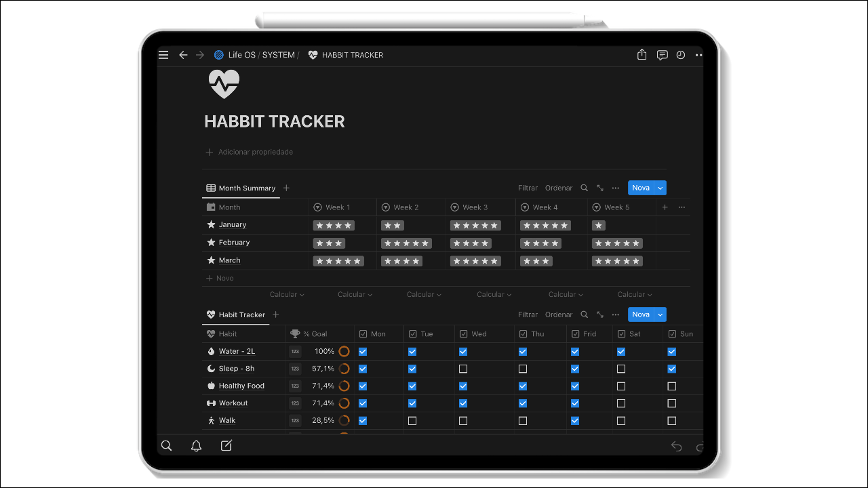The width and height of the screenshot is (868, 488).
Task: Check Sleep - 8h Wednesday checkbox
Action: coord(463,369)
